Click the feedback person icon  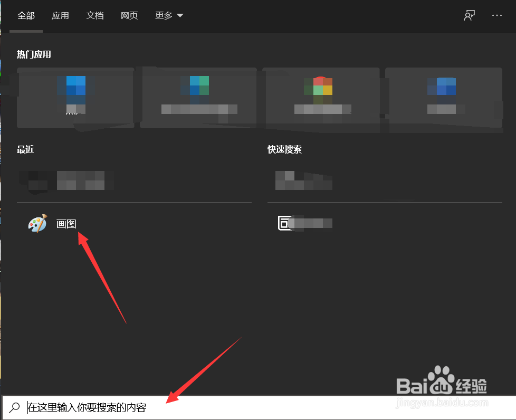469,15
